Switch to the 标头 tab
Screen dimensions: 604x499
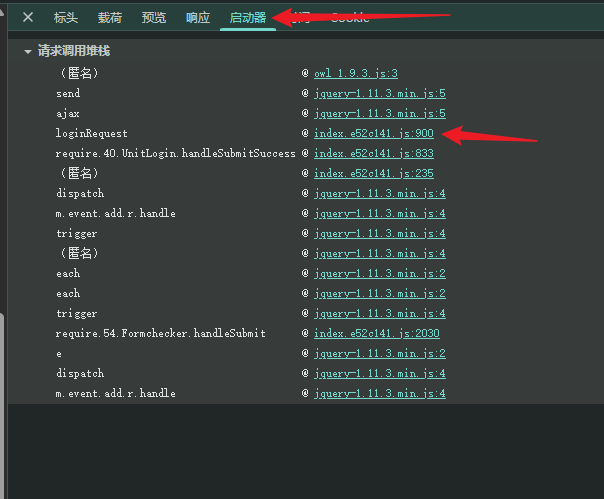66,17
